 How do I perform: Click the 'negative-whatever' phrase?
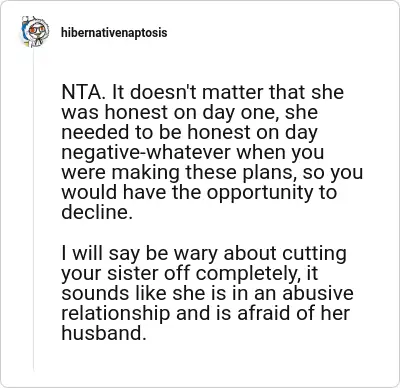(x=146, y=153)
